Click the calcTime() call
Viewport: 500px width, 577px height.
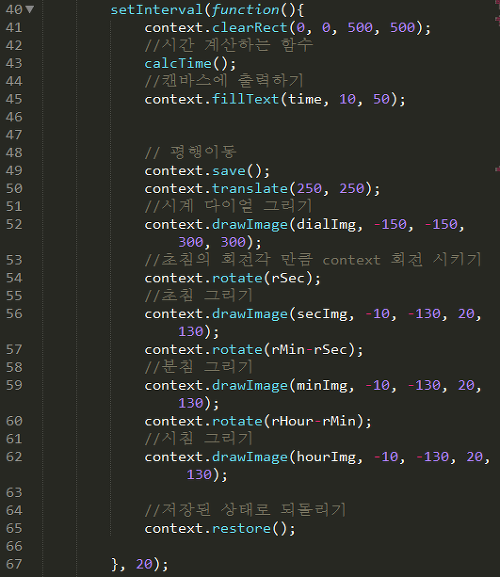point(190,64)
